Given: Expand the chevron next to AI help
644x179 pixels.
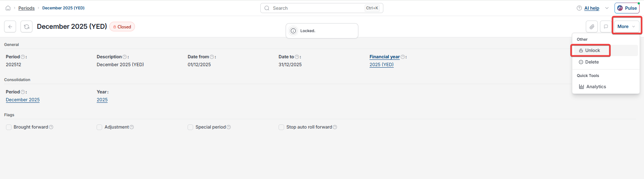Looking at the screenshot, I should tap(607, 8).
